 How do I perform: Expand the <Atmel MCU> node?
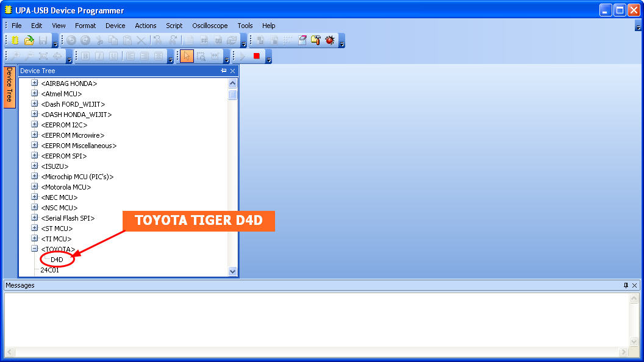(x=35, y=93)
